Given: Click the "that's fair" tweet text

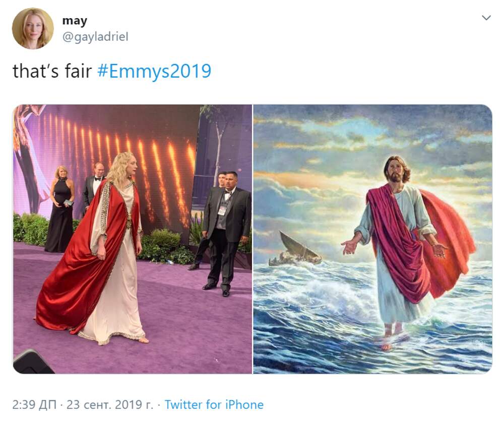Looking at the screenshot, I should [x=51, y=71].
